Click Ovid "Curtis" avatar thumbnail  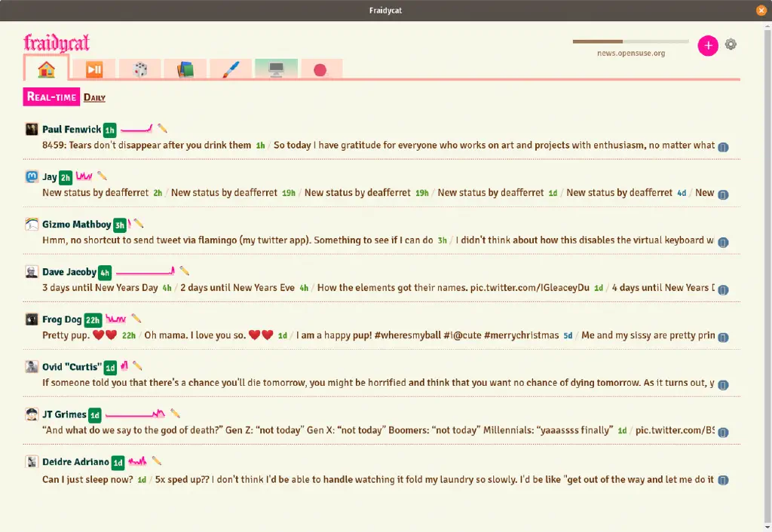click(x=32, y=366)
